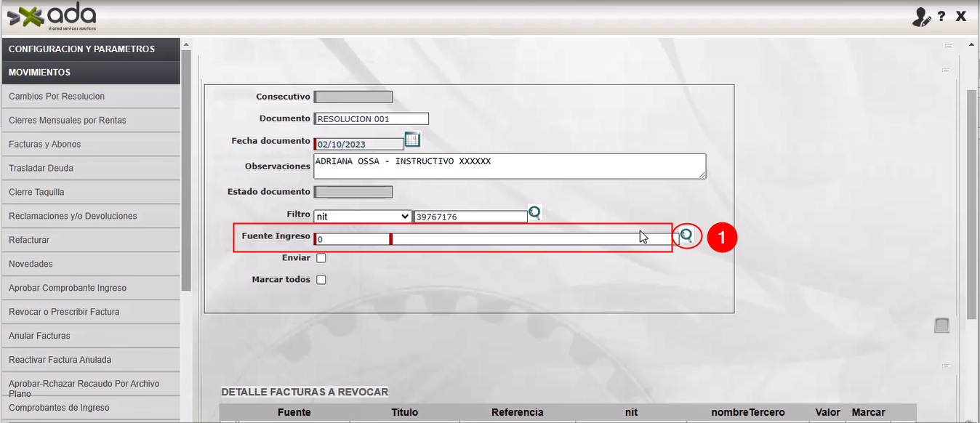Click the main page vertical scrollbar
Viewport: 980px width, 423px height.
pos(971,204)
